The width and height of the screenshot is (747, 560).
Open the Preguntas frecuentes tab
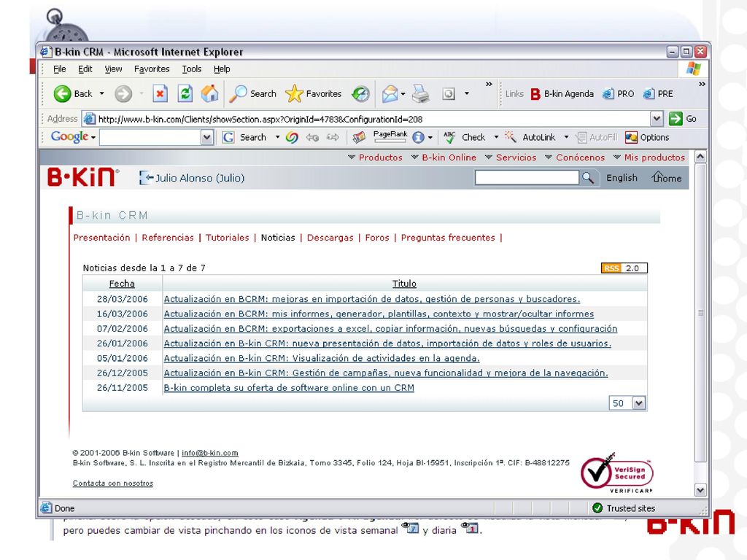pos(448,238)
